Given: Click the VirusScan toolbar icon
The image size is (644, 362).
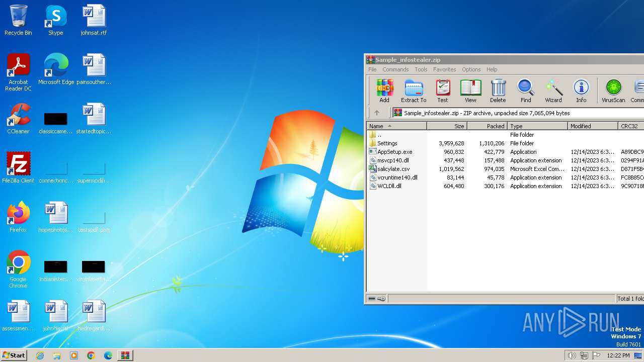Looking at the screenshot, I should (x=613, y=91).
